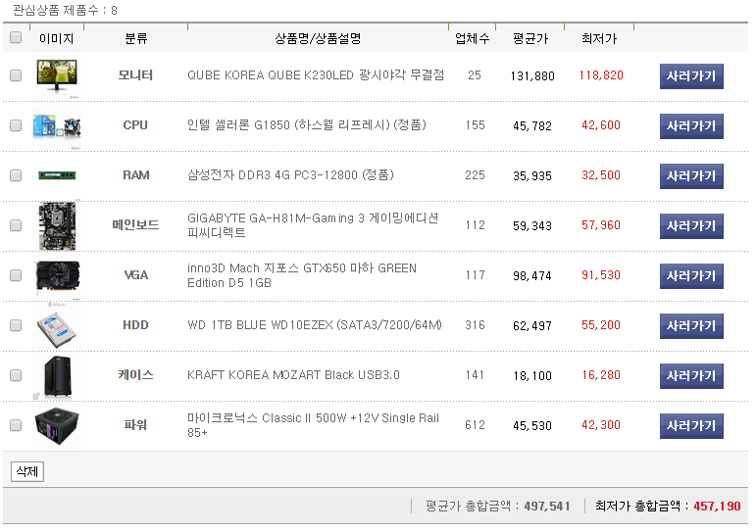
Task: Toggle the select-all checkbox in table header
Action: coord(15,38)
